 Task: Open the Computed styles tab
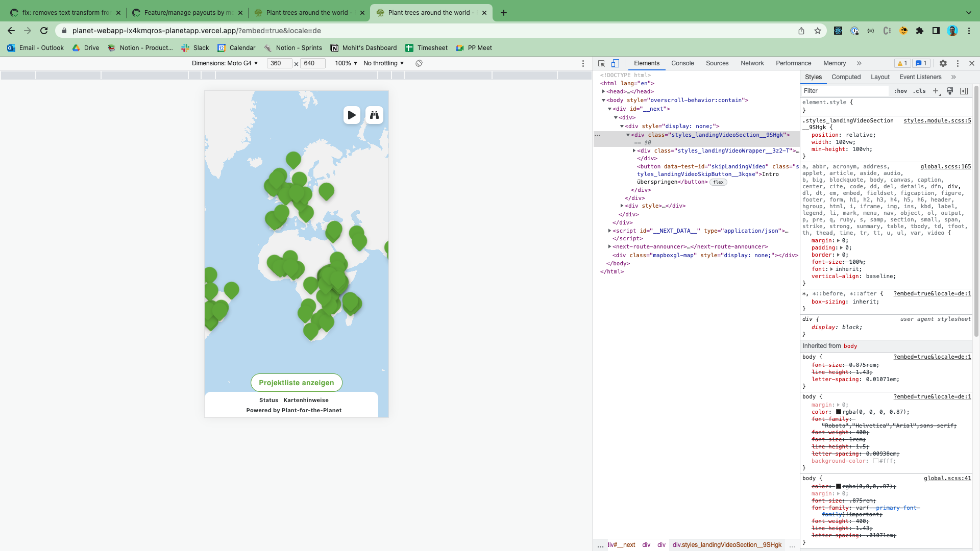(846, 77)
